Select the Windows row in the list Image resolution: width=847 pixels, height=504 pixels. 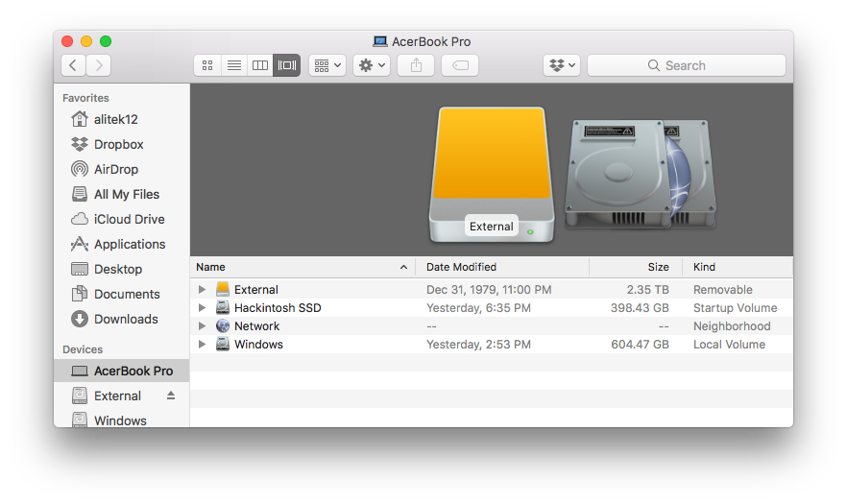pos(492,345)
